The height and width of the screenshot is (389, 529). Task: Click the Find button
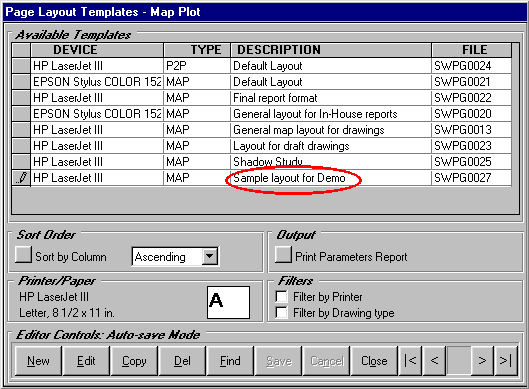click(x=230, y=361)
